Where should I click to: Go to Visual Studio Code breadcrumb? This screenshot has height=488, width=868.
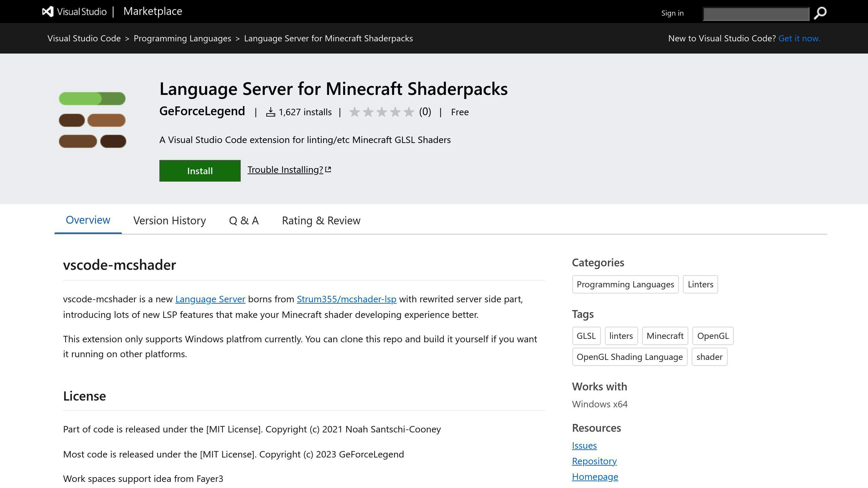pyautogui.click(x=84, y=38)
